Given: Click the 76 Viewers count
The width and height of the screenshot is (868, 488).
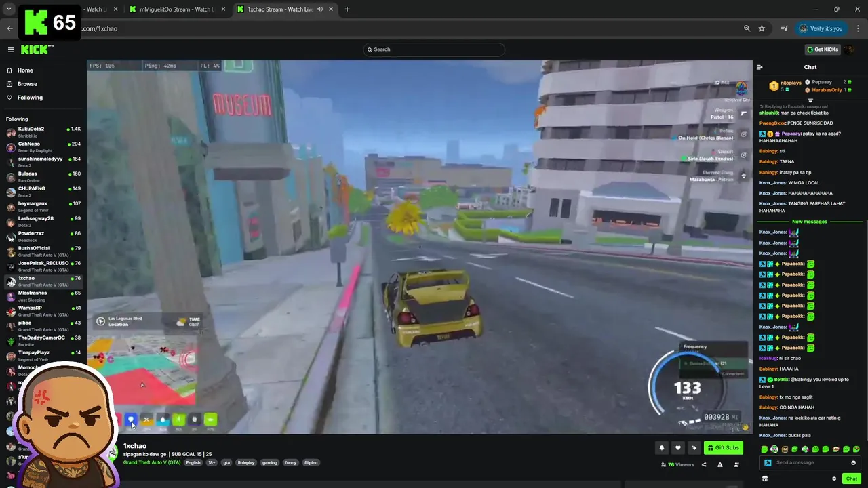Looking at the screenshot, I should (677, 464).
